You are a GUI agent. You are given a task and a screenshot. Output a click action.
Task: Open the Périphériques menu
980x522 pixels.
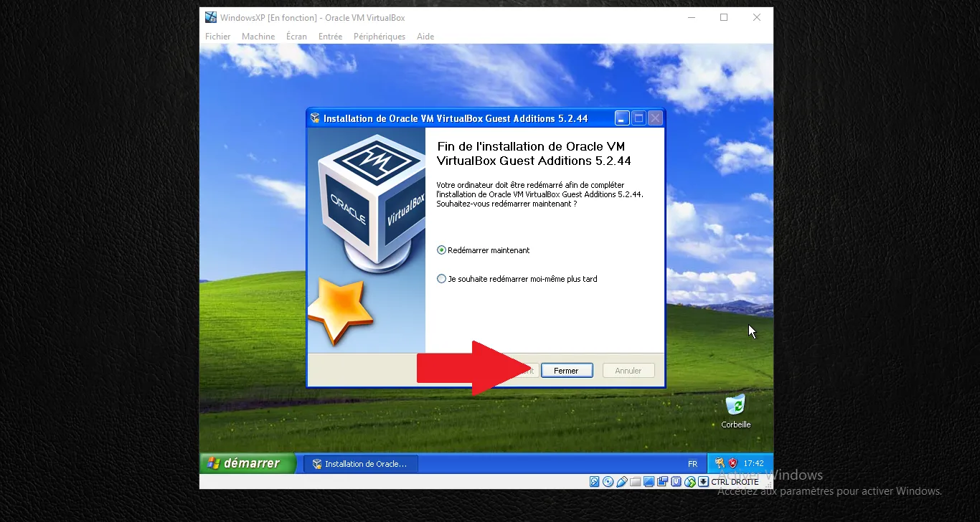click(x=379, y=37)
